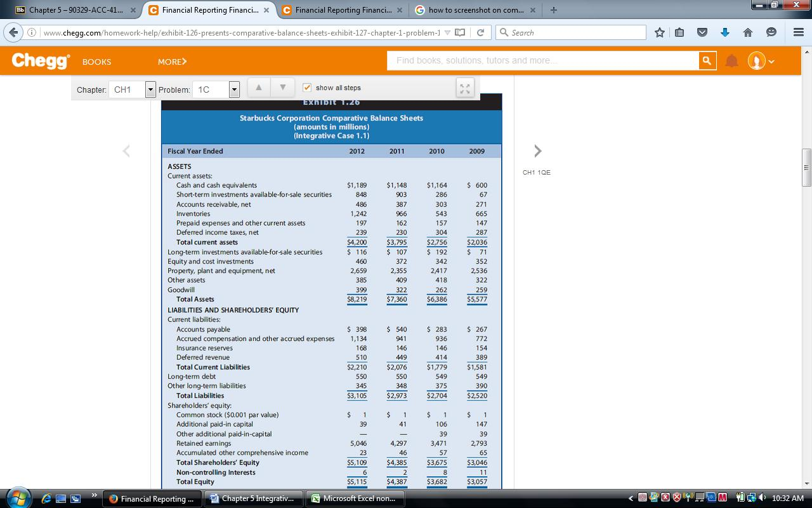Open a new browser tab
The height and width of the screenshot is (508, 812).
point(554,10)
